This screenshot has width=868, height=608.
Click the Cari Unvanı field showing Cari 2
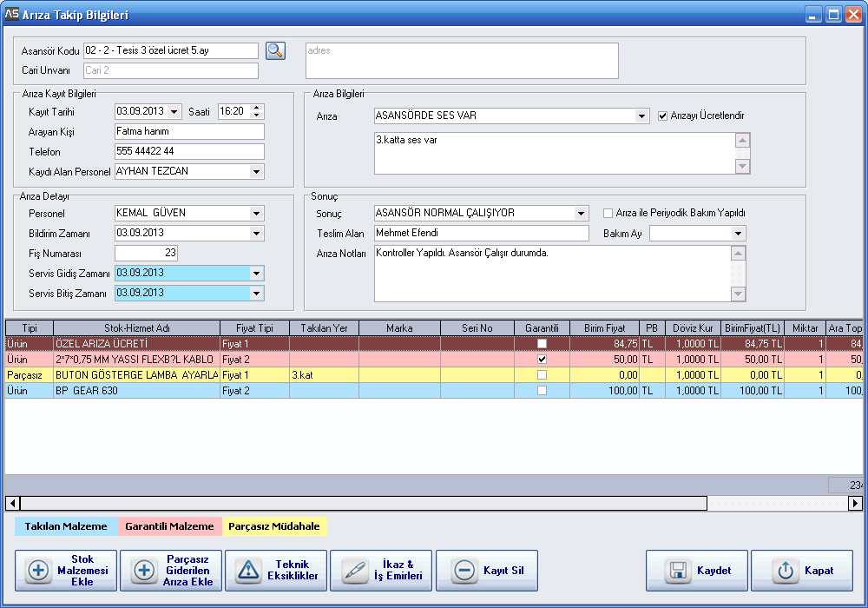point(170,71)
